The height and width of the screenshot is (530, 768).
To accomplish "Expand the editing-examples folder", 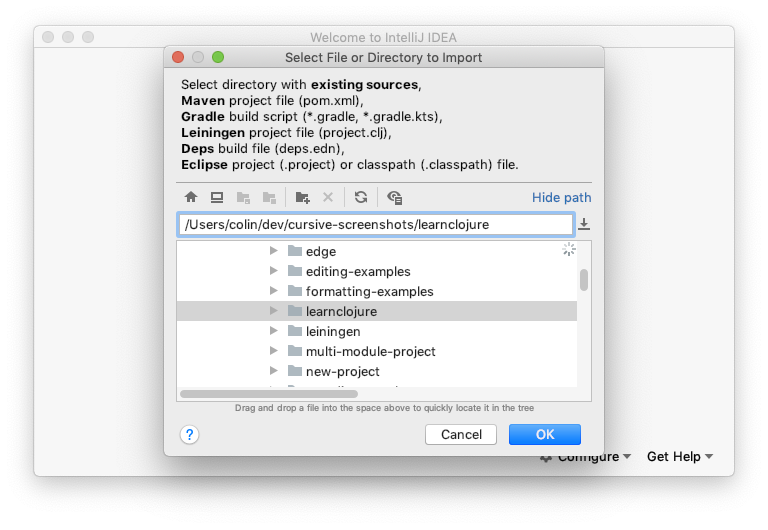I will tap(274, 271).
